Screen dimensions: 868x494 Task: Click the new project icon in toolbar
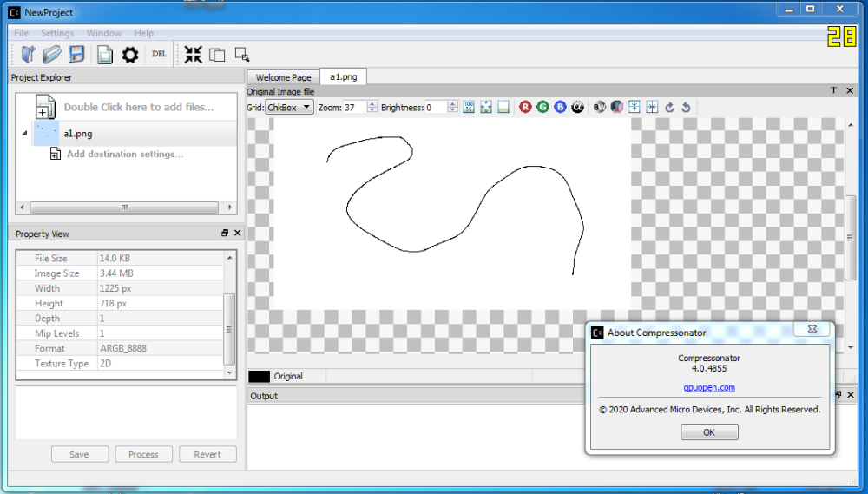point(29,55)
